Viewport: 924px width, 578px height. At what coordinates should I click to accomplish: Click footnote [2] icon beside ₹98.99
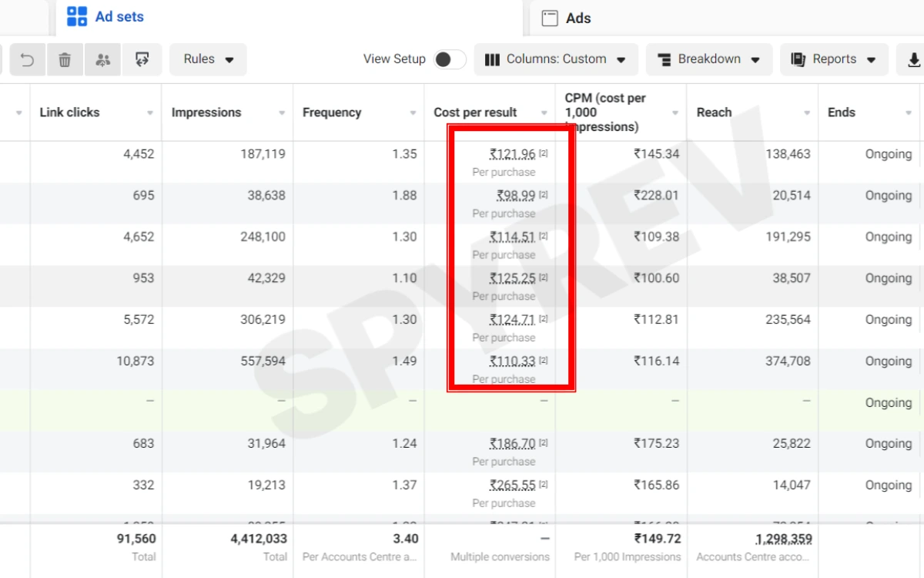pyautogui.click(x=544, y=195)
